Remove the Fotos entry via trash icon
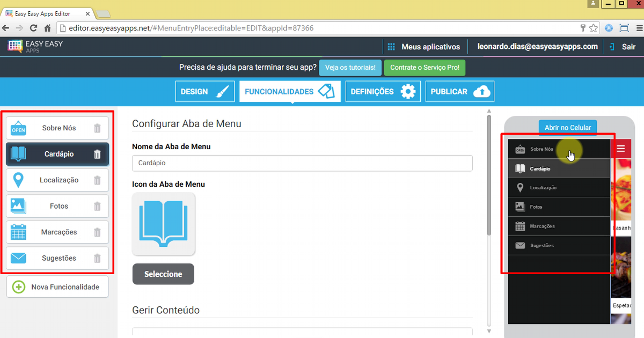 pyautogui.click(x=97, y=206)
